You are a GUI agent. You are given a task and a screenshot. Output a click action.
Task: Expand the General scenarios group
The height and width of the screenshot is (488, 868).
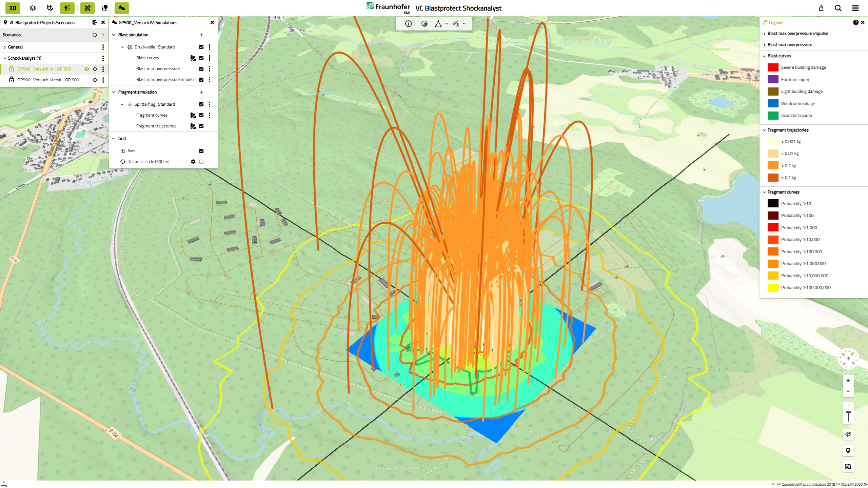pyautogui.click(x=5, y=47)
